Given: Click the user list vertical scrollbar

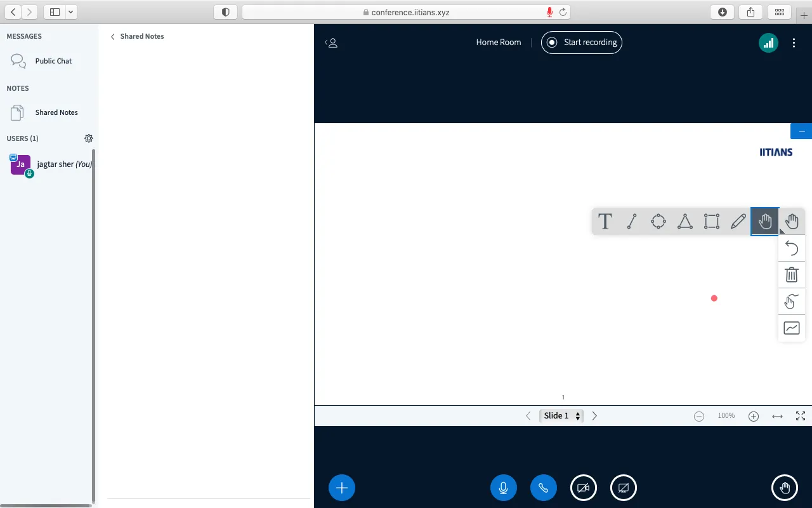Looking at the screenshot, I should (94, 327).
